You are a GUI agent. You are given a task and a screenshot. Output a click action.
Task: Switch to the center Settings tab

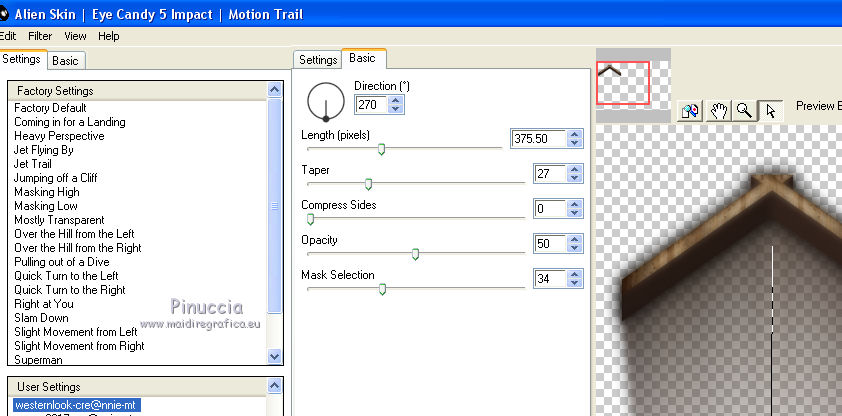point(317,60)
